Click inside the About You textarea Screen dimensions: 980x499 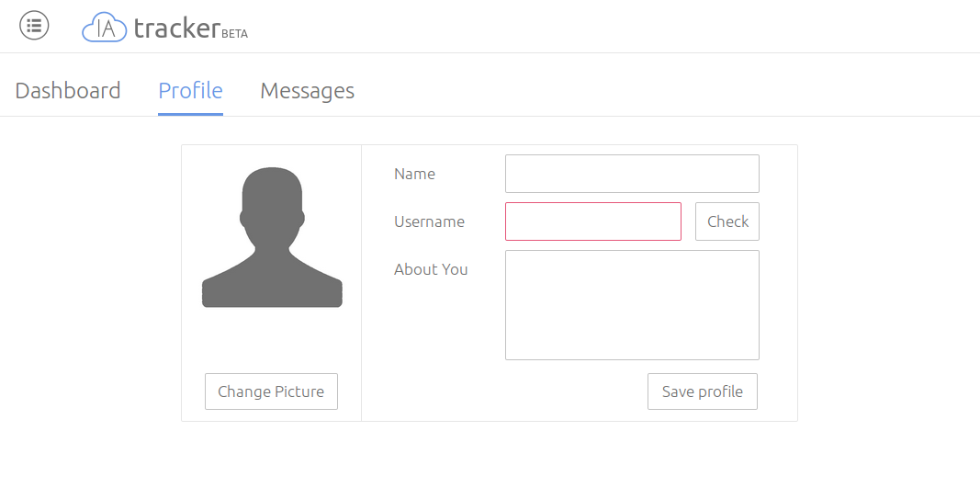632,305
